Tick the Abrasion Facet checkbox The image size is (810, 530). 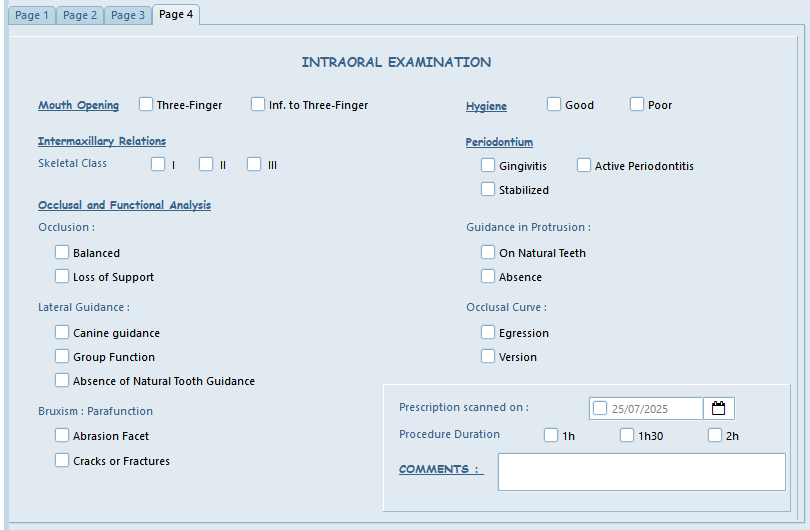click(x=62, y=435)
